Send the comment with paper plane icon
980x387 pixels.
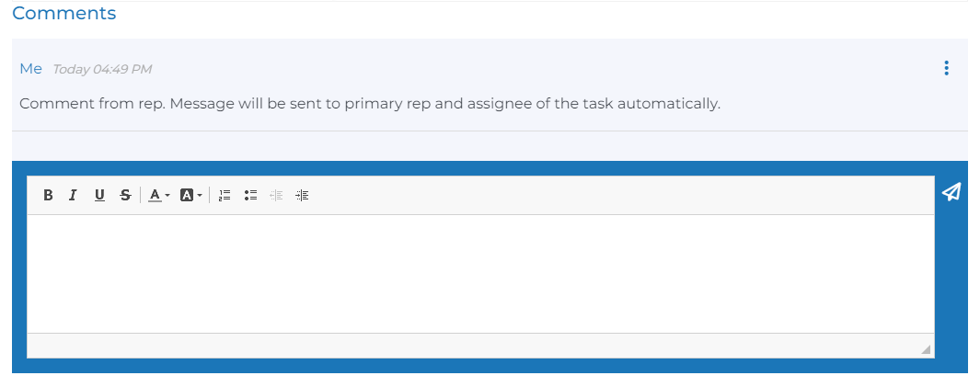(x=951, y=191)
